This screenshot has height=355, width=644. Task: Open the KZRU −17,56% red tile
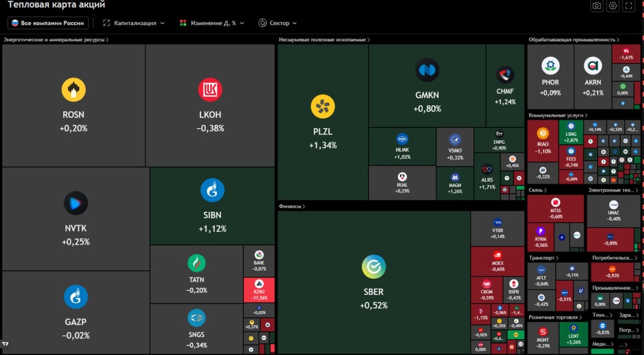tap(259, 290)
